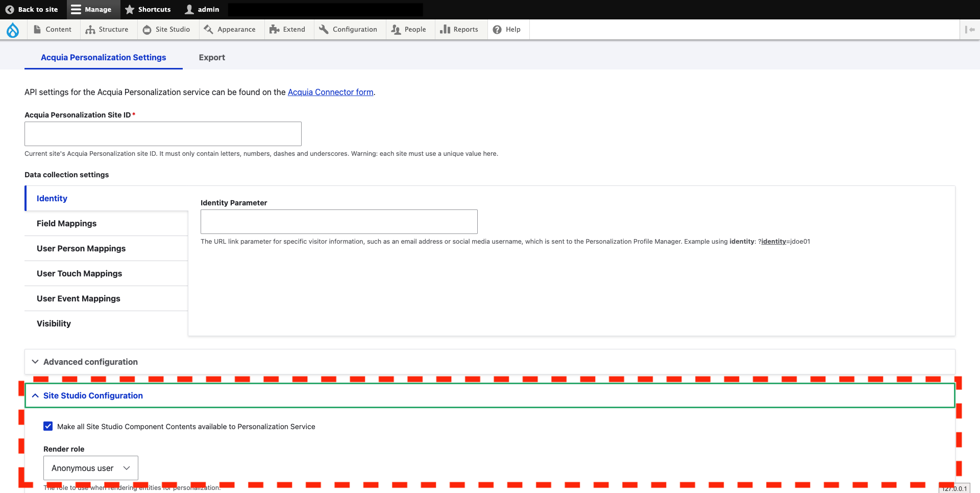
Task: Select the User Person Mappings tab
Action: click(x=107, y=248)
